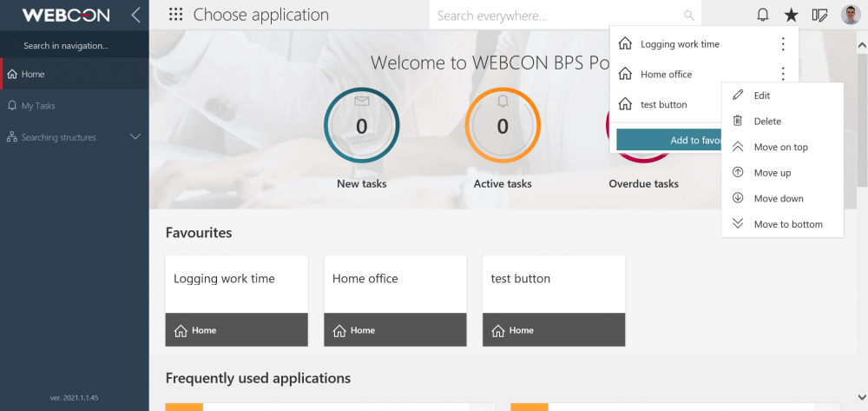Click the search magnifier icon
This screenshot has width=868, height=411.
click(689, 16)
